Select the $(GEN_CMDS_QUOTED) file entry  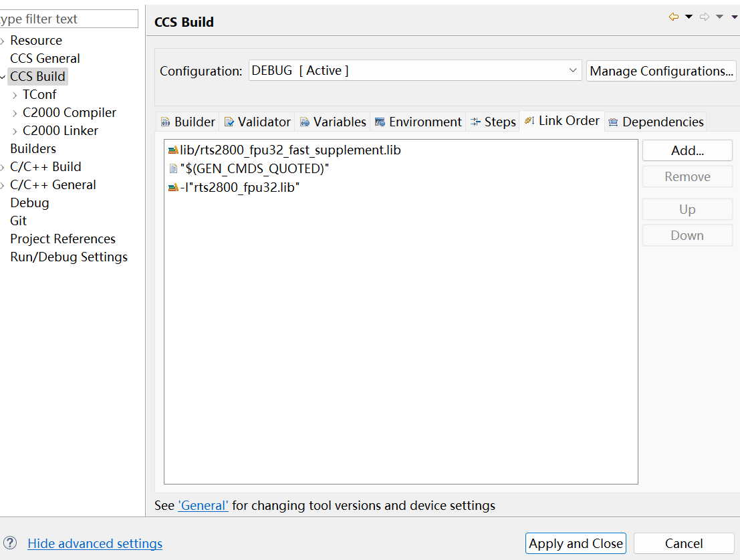click(x=254, y=169)
